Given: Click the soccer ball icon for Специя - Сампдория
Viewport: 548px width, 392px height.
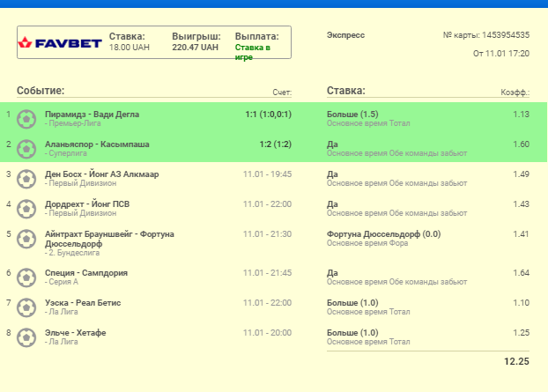Looking at the screenshot, I should 26,277.
